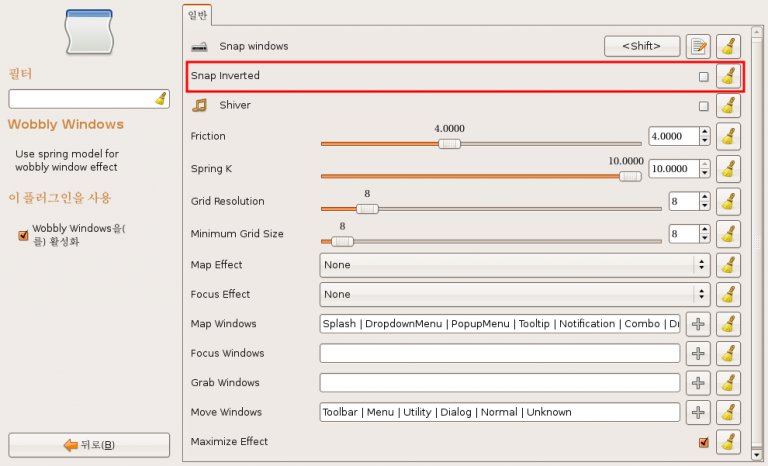Reset Friction to default with broom icon

pyautogui.click(x=728, y=136)
